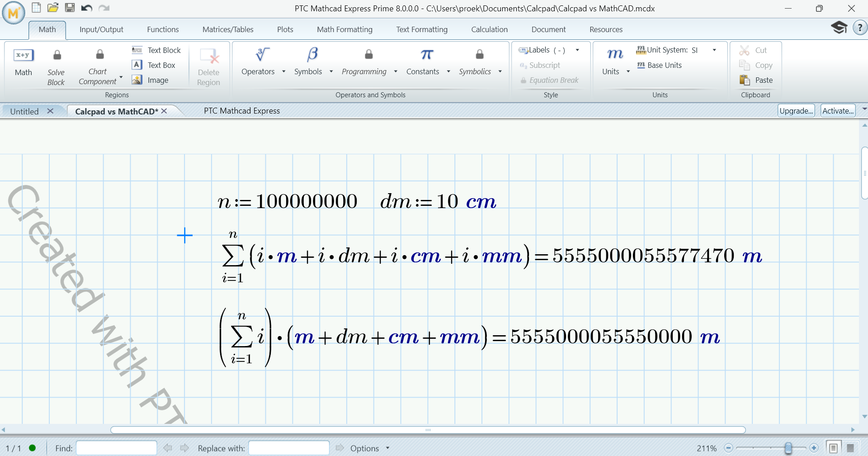
Task: Open the Unit System dropdown
Action: coord(714,50)
